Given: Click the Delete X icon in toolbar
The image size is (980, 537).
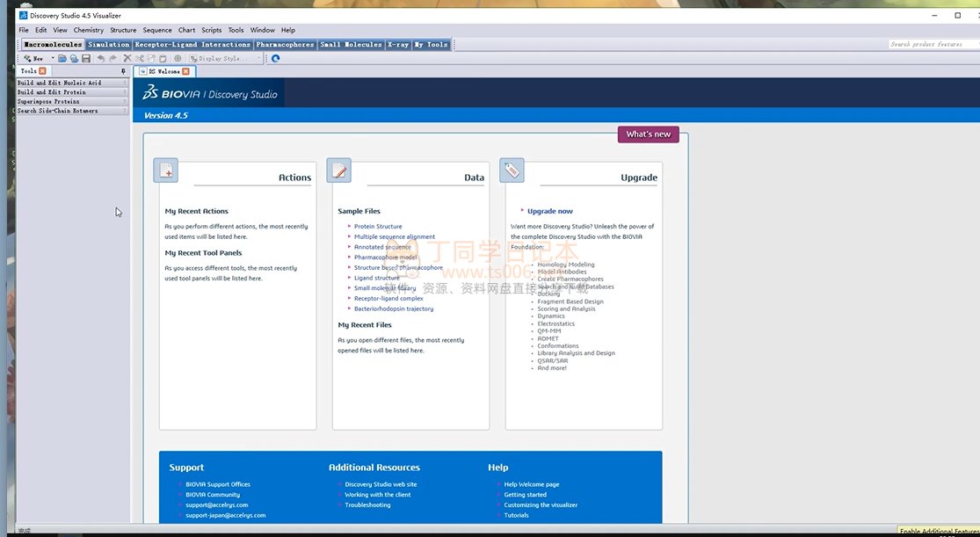Looking at the screenshot, I should pyautogui.click(x=127, y=59).
